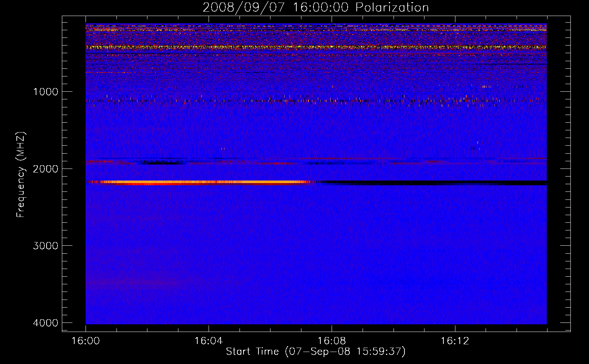Click the 16:12 time tick label
Image resolution: width=589 pixels, height=364 pixels.
455,341
